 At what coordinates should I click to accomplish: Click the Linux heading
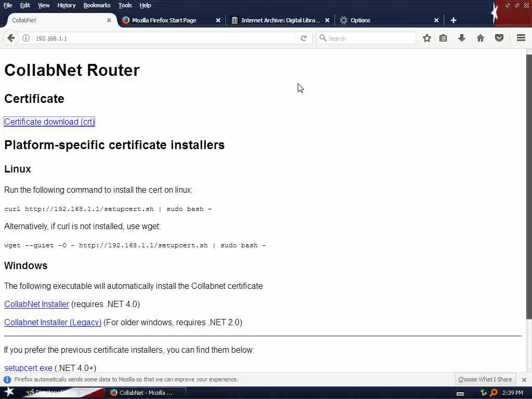(18, 169)
